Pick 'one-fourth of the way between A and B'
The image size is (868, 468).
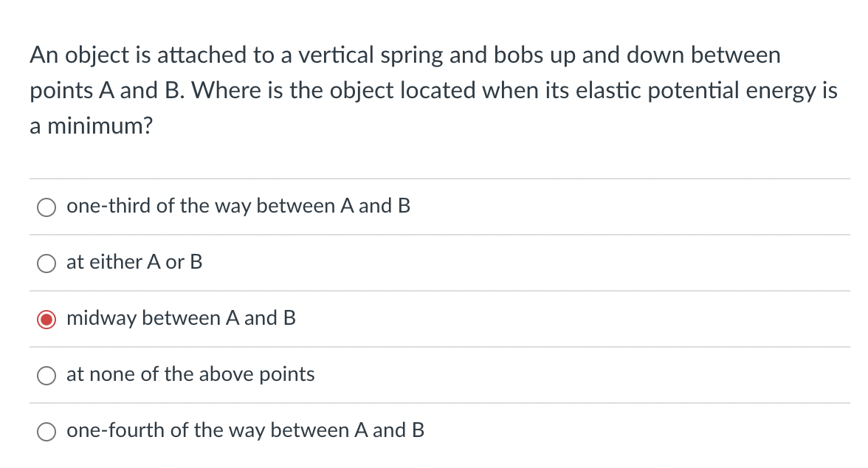(46, 431)
